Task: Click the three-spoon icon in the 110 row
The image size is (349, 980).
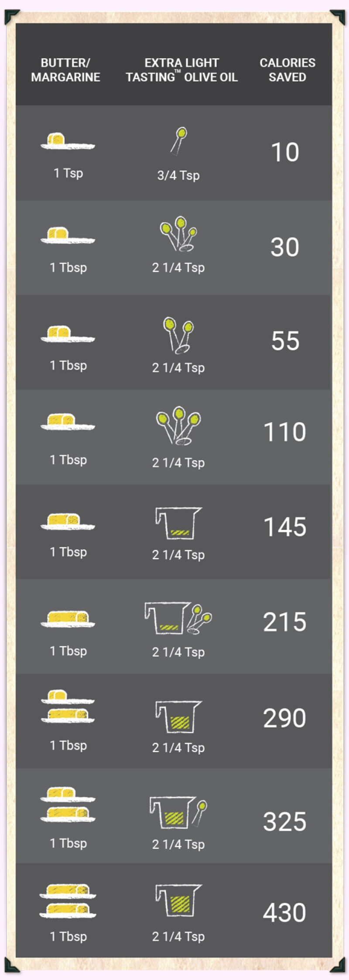Action: tap(178, 425)
